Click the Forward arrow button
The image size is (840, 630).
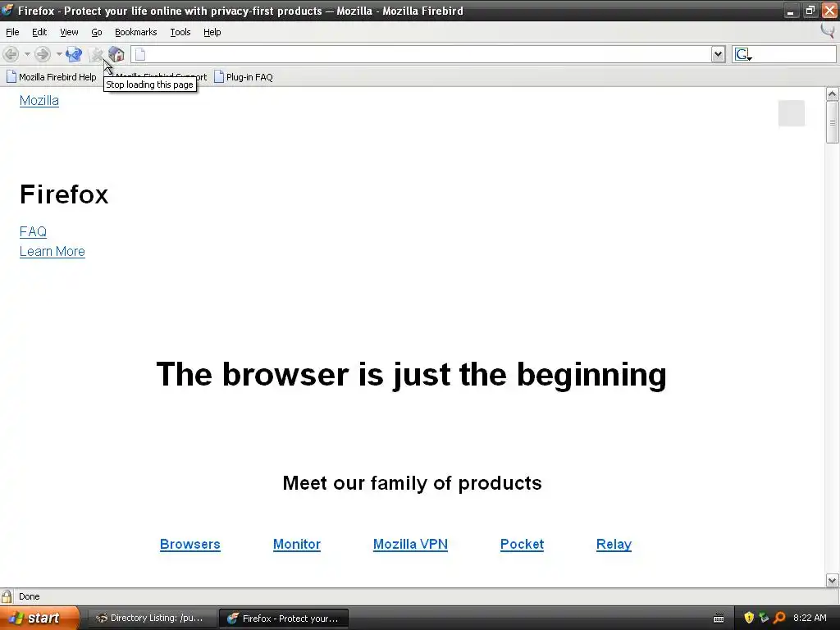43,54
